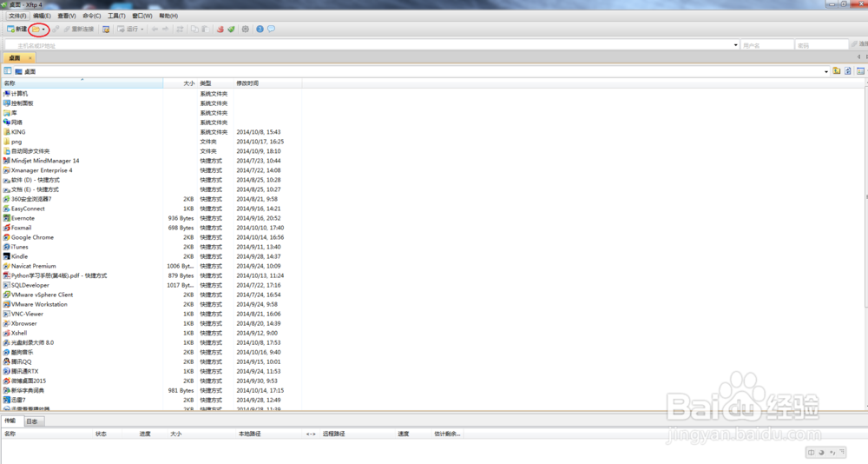Expand the host address dropdown arrow
This screenshot has height=464, width=868.
(x=736, y=45)
